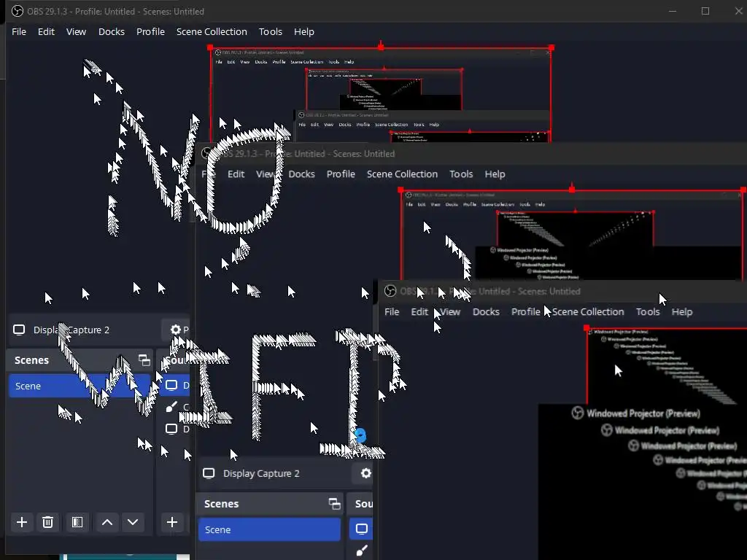Click the brush icon in the middle nested preview

point(362,551)
